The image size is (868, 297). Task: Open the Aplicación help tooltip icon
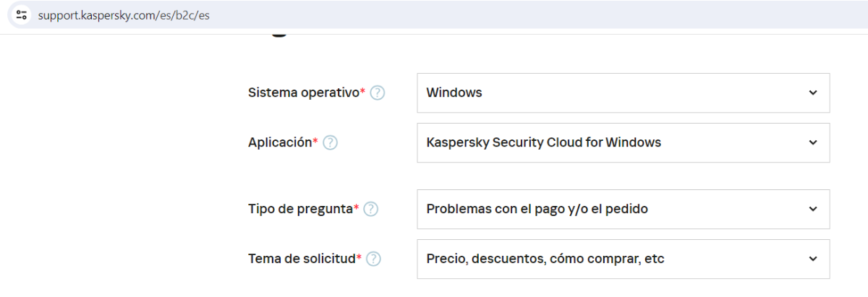[x=330, y=142]
